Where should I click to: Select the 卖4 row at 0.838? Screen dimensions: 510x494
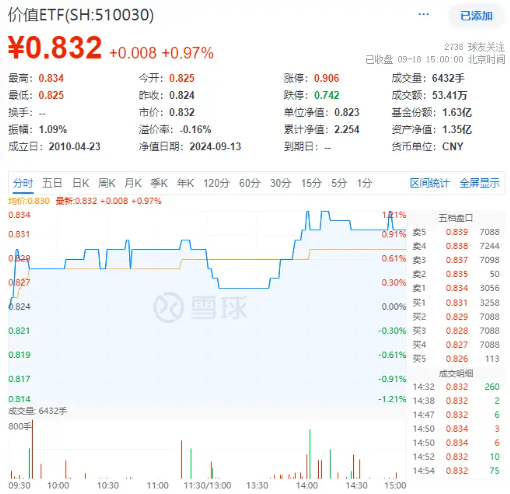tap(456, 246)
